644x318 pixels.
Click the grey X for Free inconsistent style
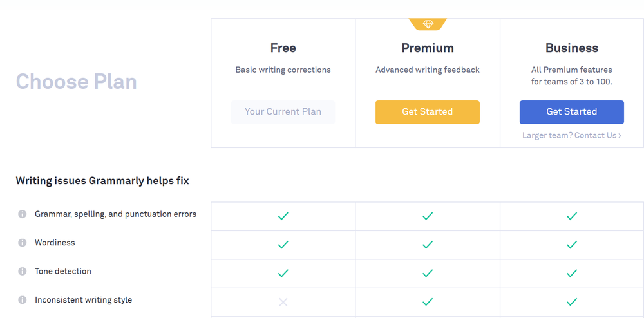[x=283, y=302]
